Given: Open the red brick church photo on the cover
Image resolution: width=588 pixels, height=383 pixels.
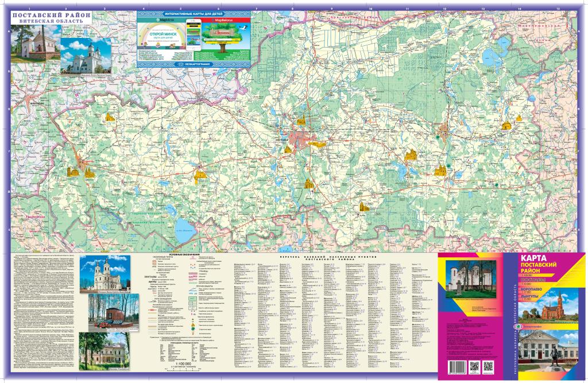Looking at the screenshot, I should pyautogui.click(x=553, y=307).
